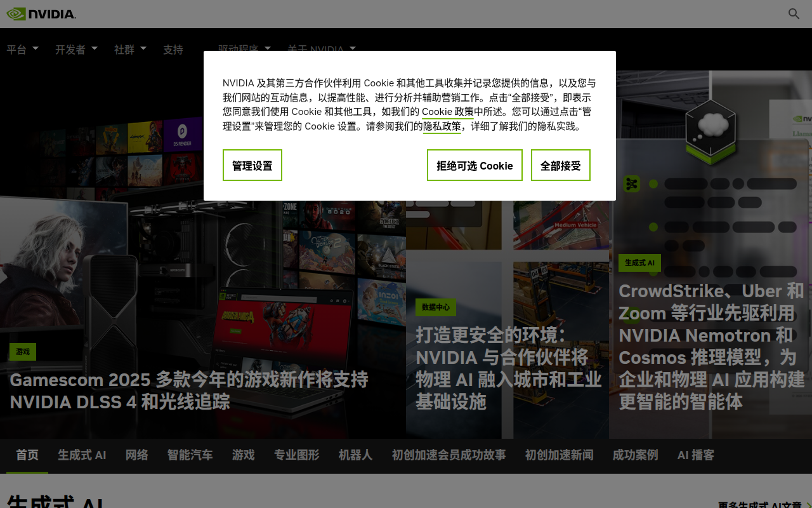The height and width of the screenshot is (508, 812).
Task: Switch to the AI 播客 tab
Action: 696,455
